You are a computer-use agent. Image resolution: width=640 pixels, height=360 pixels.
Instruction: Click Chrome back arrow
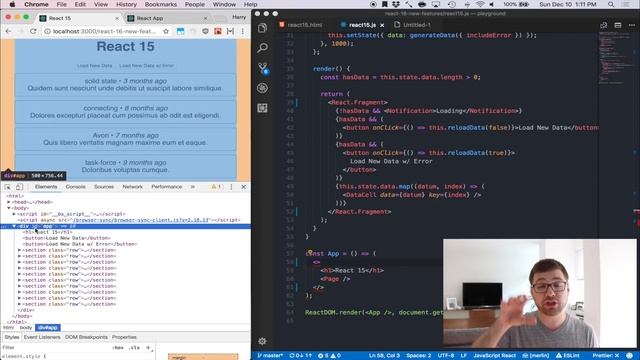point(9,31)
